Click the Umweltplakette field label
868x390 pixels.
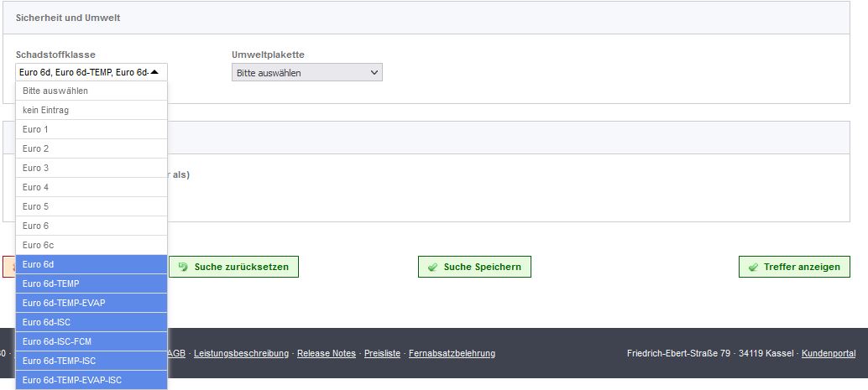(268, 55)
